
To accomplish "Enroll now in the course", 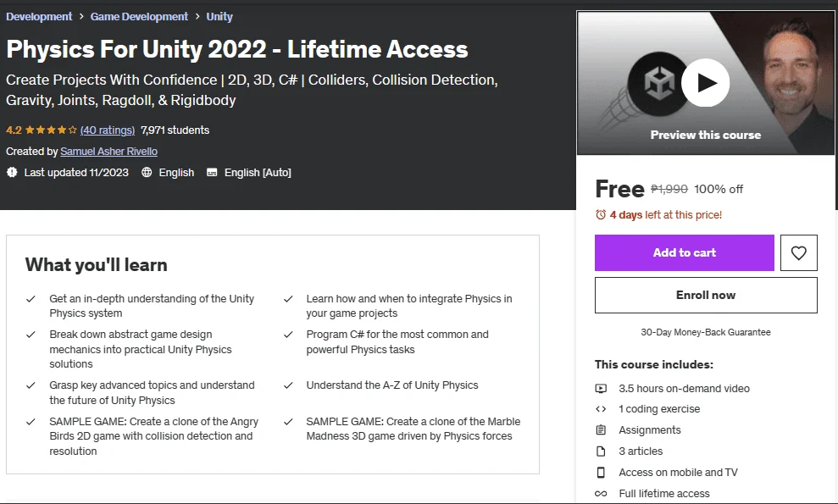I will pos(706,295).
